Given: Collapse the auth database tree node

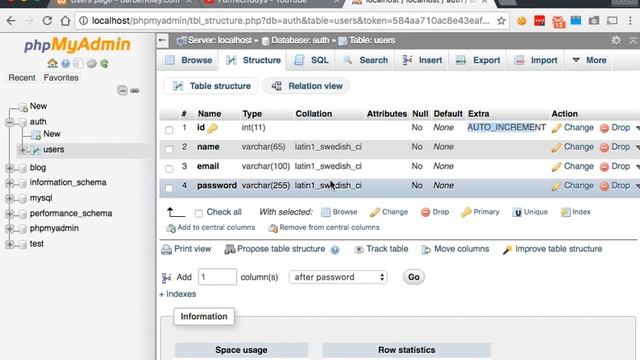Looking at the screenshot, I should pos(10,122).
